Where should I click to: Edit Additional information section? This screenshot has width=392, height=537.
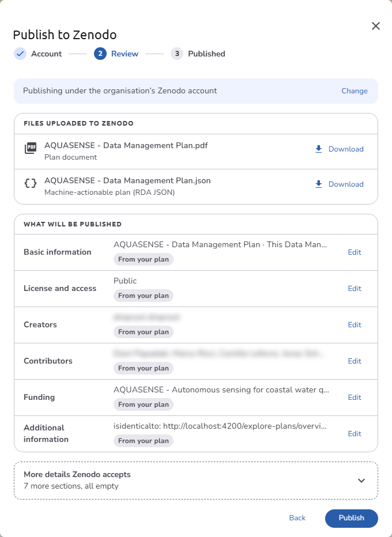coord(355,433)
